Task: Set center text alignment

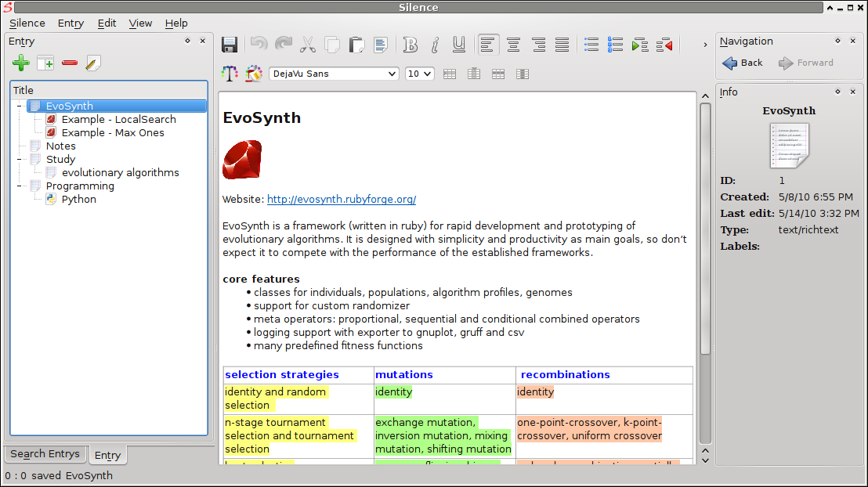Action: 513,45
